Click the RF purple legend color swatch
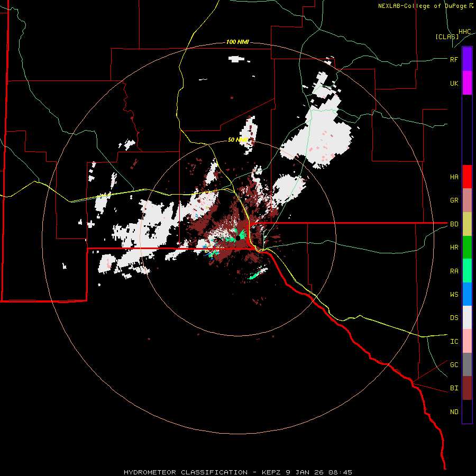The image size is (476, 476). point(467,59)
